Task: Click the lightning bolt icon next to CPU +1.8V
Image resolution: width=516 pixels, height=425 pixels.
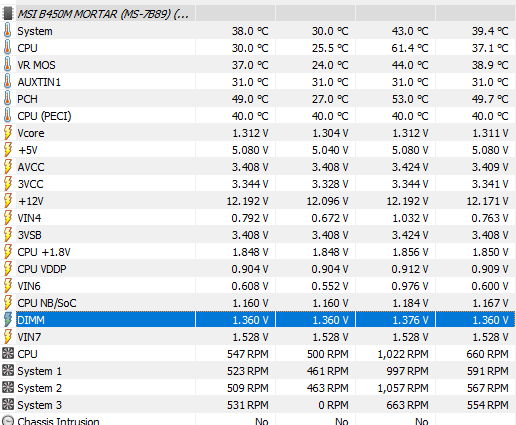Action: pyautogui.click(x=8, y=252)
